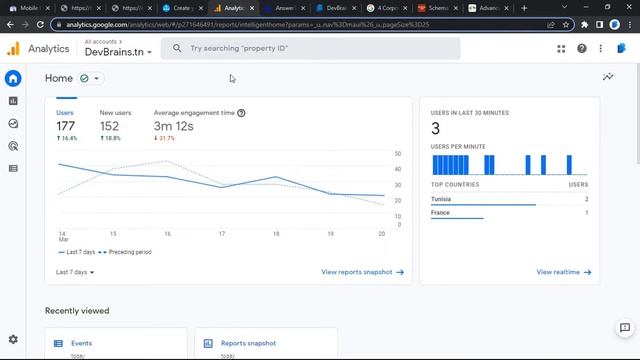Click View realtime link

coord(564,272)
